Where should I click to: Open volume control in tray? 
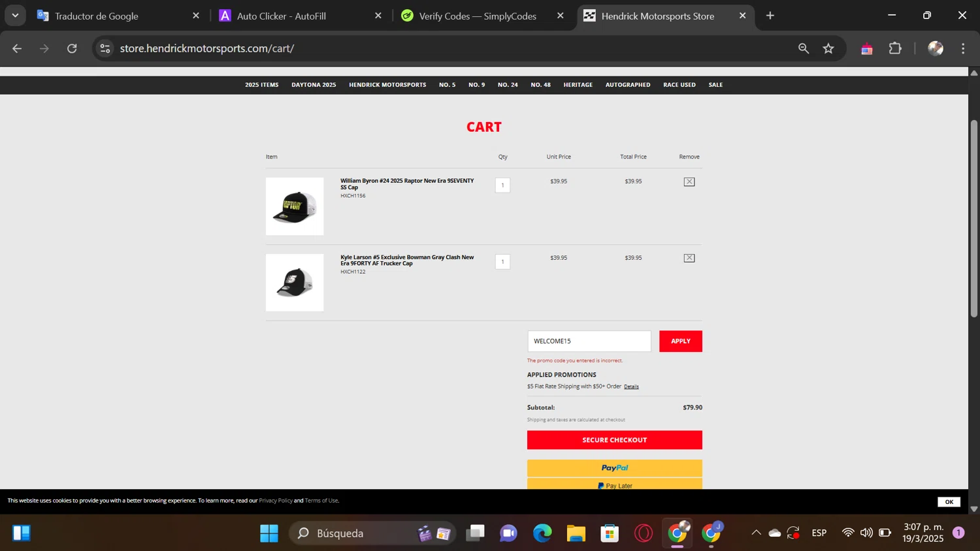(x=866, y=533)
